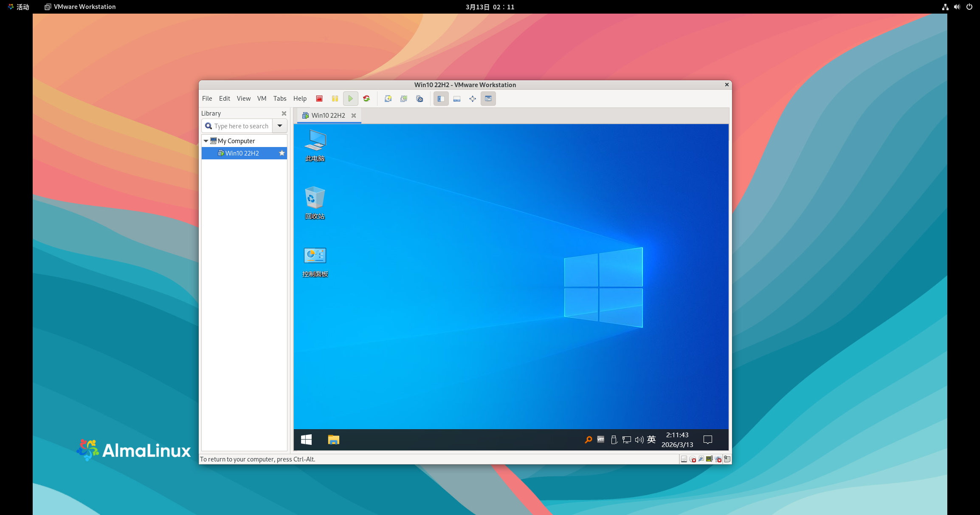Toggle the tabbed console view button
The image size is (980, 515).
point(488,99)
